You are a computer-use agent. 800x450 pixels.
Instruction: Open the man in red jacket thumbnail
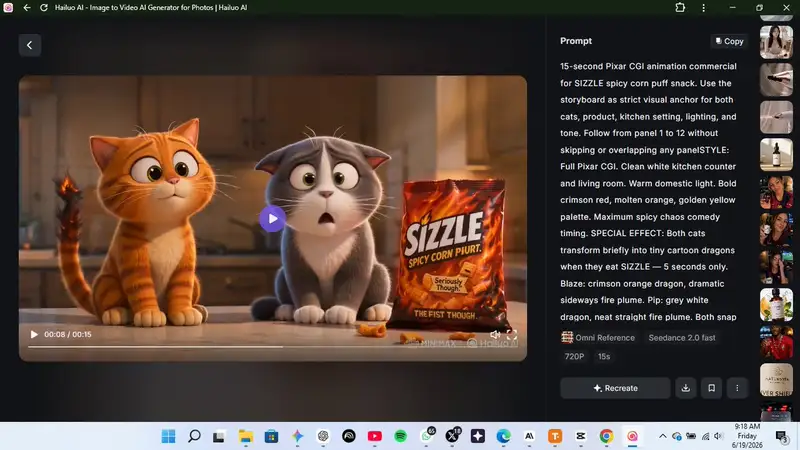pos(776,342)
